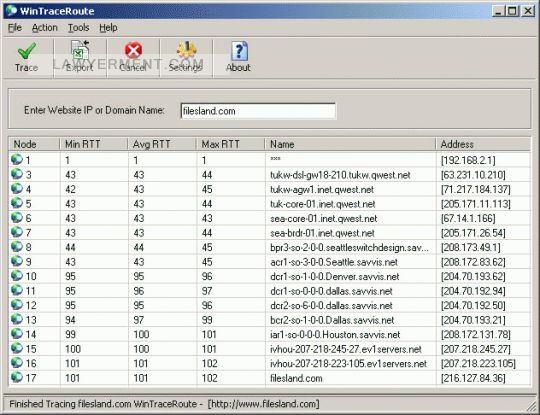The image size is (540, 415).
Task: Select the globe icon for node 15
Action: [x=17, y=348]
